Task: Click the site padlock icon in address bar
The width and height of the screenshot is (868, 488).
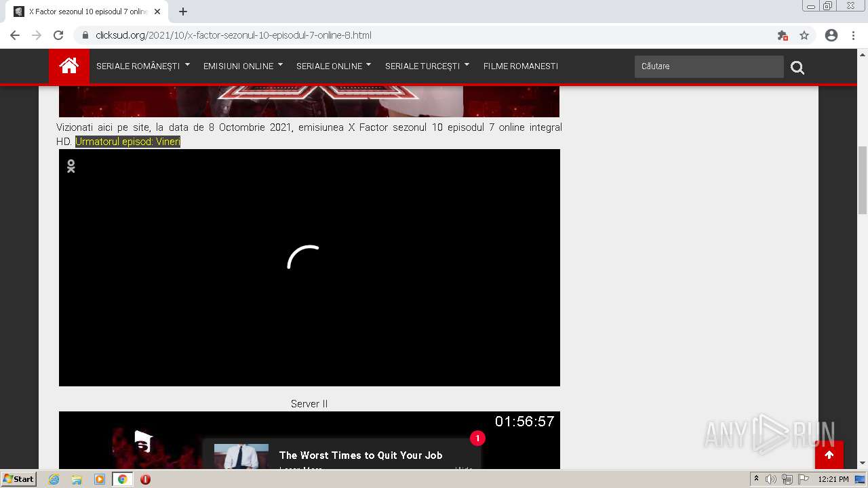Action: coord(85,35)
